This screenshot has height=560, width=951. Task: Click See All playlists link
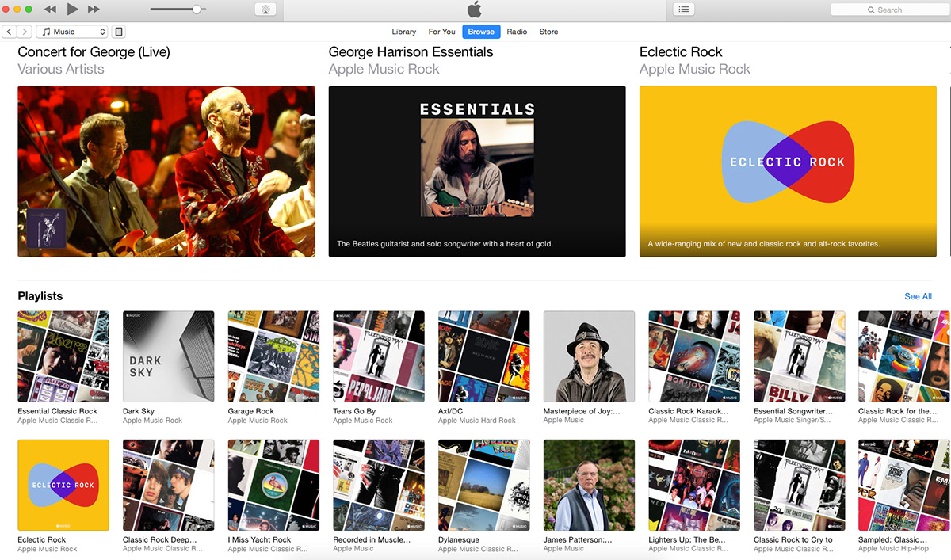tap(918, 296)
